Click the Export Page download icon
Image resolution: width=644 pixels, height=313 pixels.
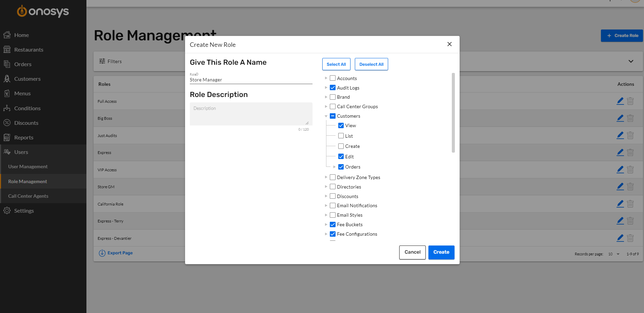click(x=102, y=253)
